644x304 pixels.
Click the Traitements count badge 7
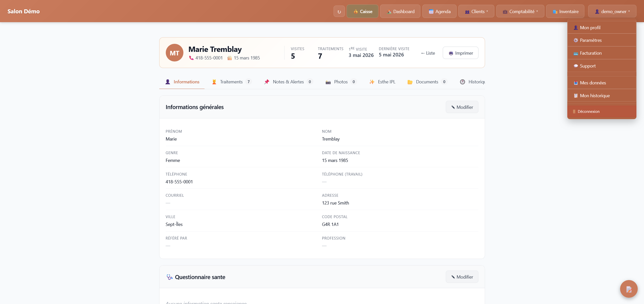[249, 82]
